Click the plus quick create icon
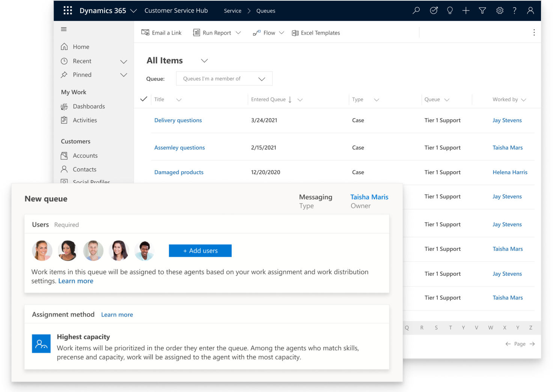Image resolution: width=553 pixels, height=392 pixels. pos(466,11)
